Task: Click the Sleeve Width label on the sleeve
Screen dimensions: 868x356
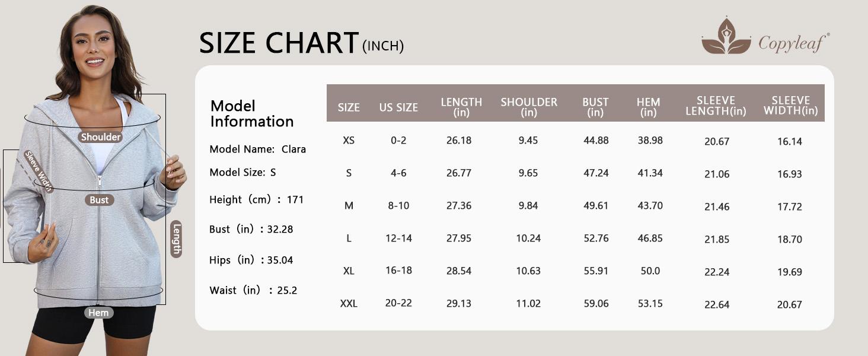Action: [39, 171]
